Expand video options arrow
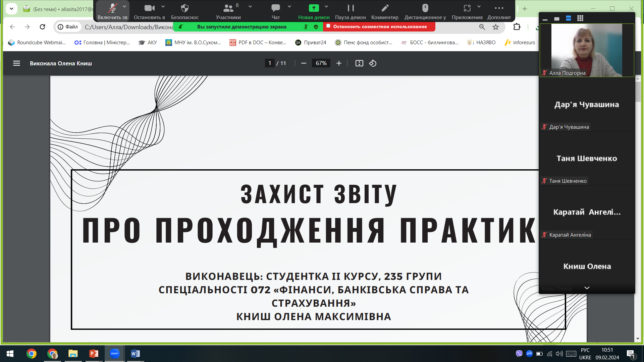 163,6
